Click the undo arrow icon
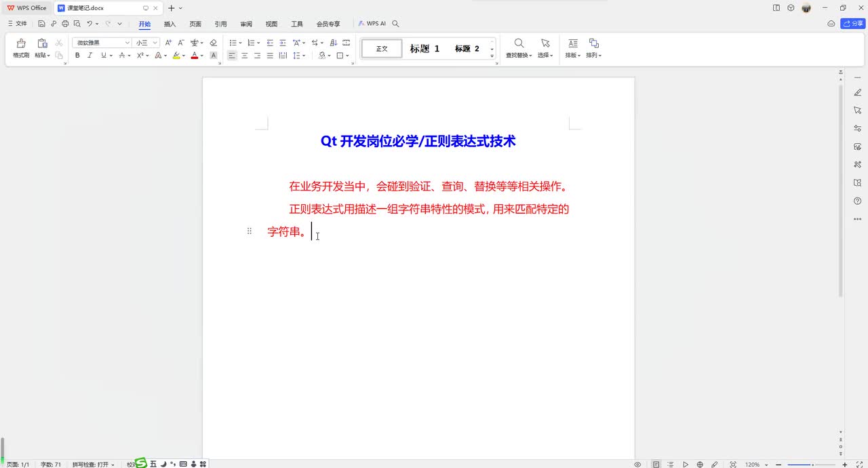The height and width of the screenshot is (468, 868). 90,24
